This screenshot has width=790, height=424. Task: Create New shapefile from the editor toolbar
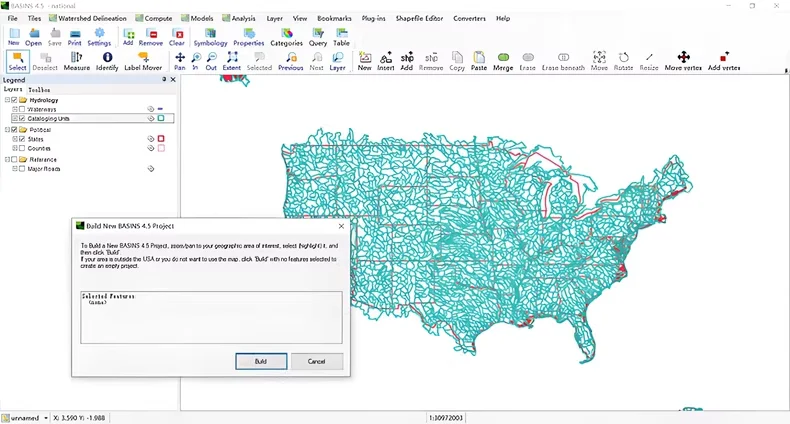tap(365, 61)
